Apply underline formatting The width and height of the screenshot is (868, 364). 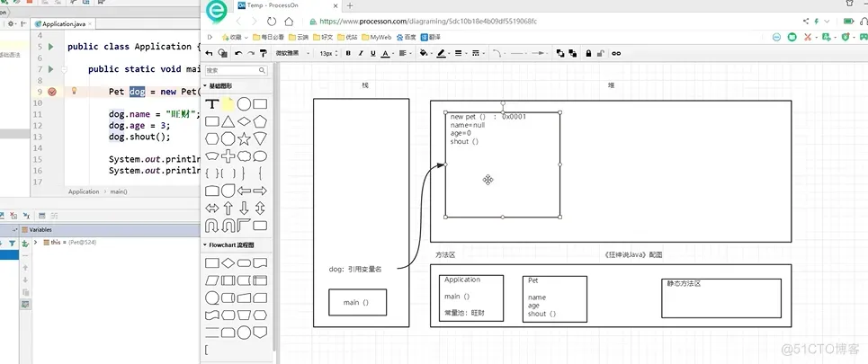click(373, 53)
